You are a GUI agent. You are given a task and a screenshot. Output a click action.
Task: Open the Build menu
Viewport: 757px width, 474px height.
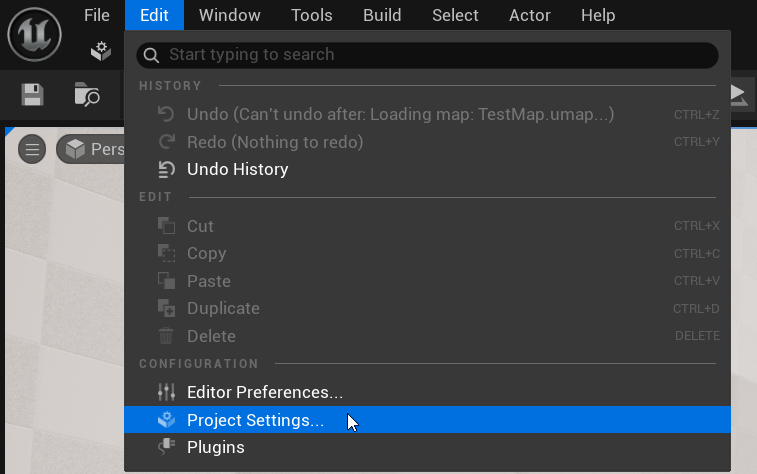click(382, 15)
